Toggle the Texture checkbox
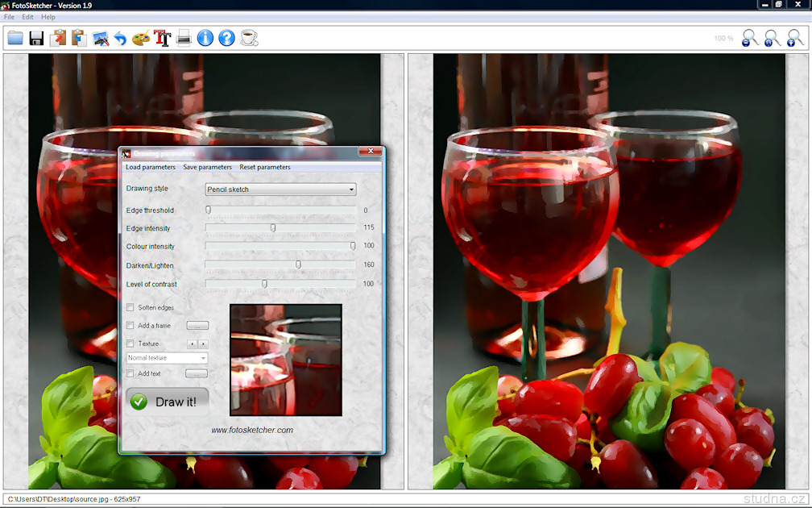The width and height of the screenshot is (812, 508). (x=130, y=344)
